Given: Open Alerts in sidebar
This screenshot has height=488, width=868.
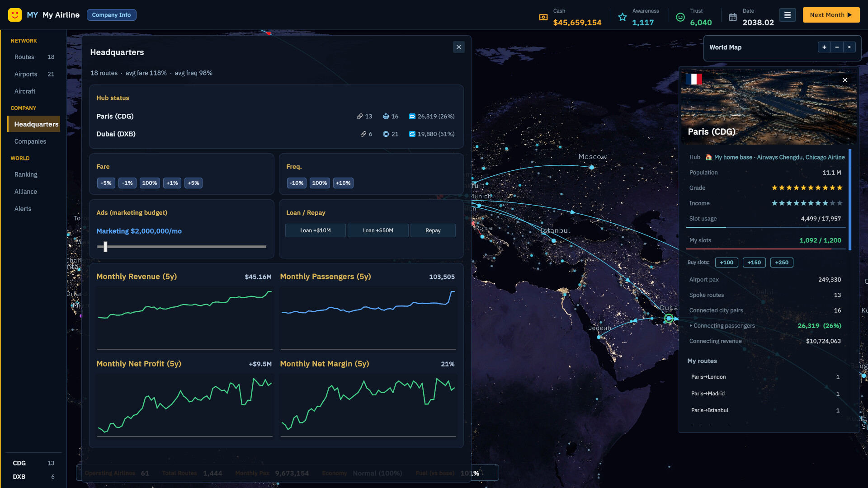Looking at the screenshot, I should click(x=34, y=209).
